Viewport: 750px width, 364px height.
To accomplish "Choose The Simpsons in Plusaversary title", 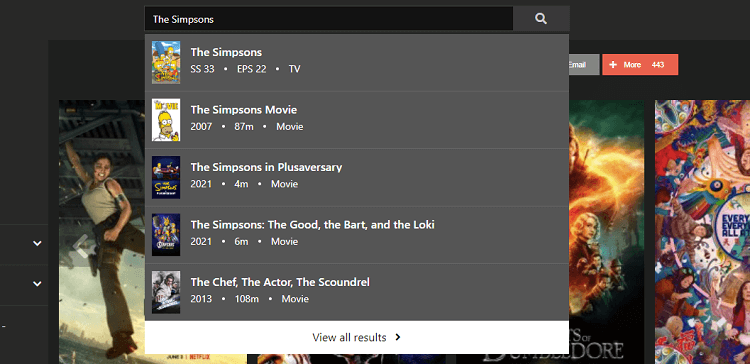I will 266,167.
